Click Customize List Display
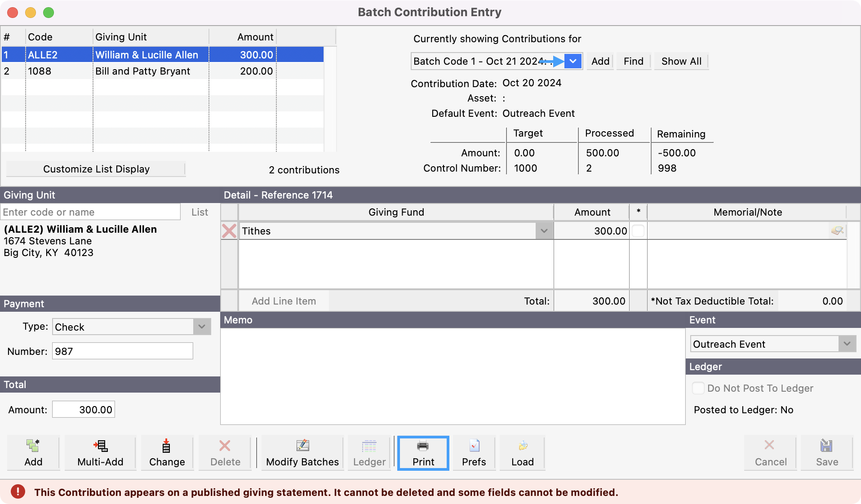This screenshot has width=861, height=504. (x=96, y=169)
